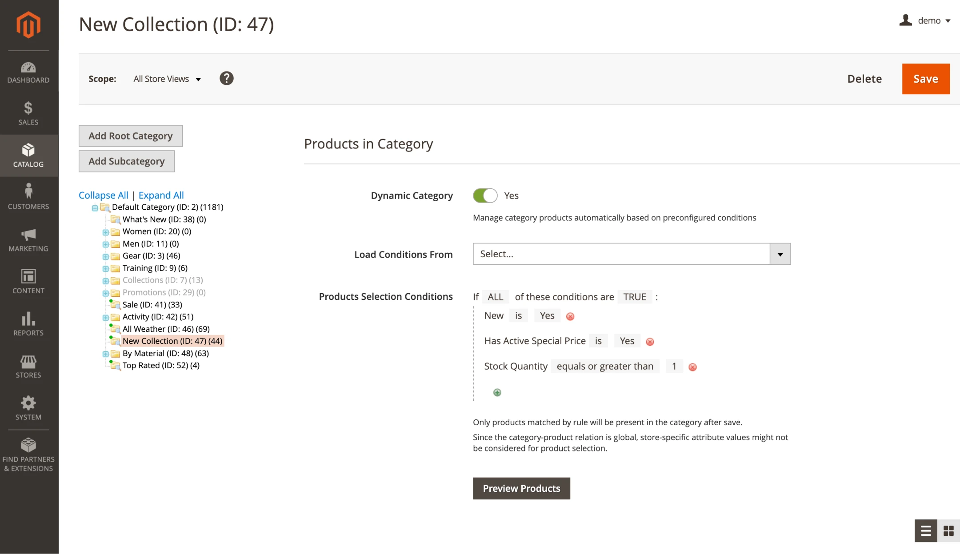Remove the Has Active Special Price condition
980x554 pixels.
[x=649, y=341]
